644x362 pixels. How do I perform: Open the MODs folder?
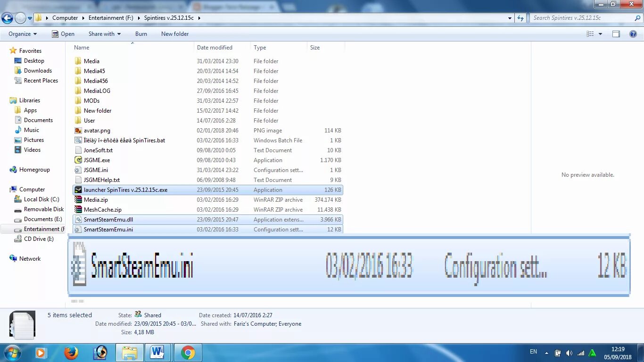(91, 100)
